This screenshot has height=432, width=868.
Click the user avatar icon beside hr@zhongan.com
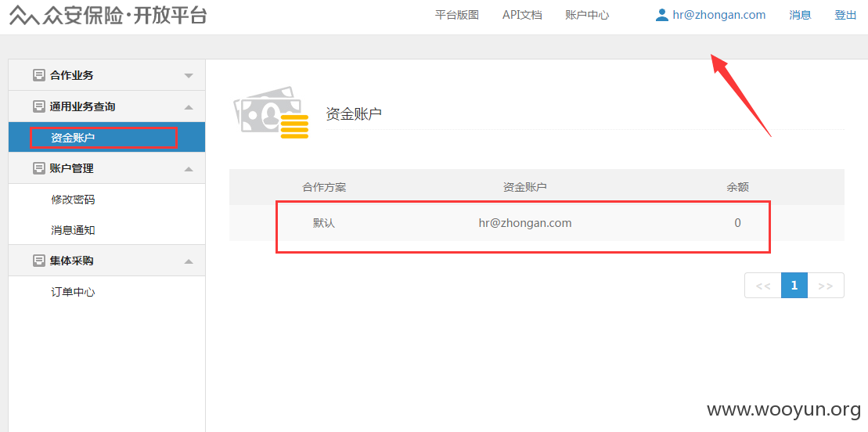(662, 15)
